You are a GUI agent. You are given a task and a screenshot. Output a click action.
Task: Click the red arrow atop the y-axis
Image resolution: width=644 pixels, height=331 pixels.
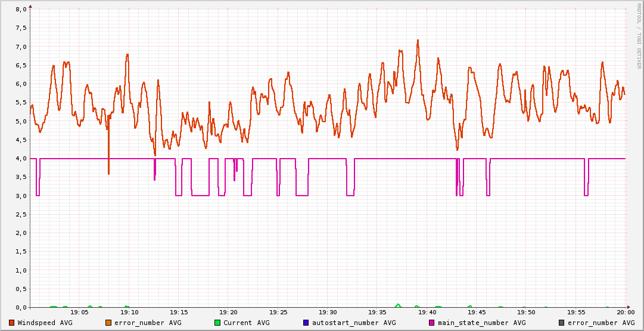click(30, 6)
